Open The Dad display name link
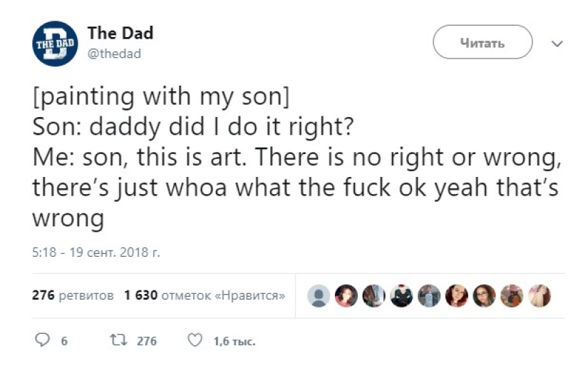The image size is (588, 371). 120,33
